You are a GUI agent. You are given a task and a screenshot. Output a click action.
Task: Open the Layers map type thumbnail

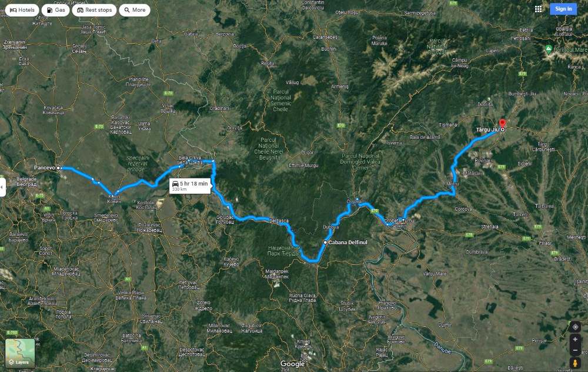pyautogui.click(x=20, y=353)
